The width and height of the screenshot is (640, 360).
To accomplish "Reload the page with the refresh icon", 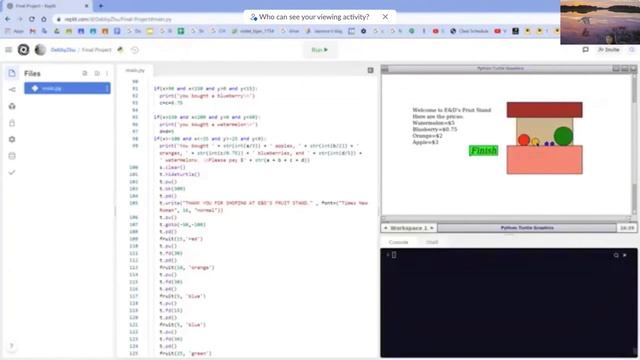I will 32,19.
